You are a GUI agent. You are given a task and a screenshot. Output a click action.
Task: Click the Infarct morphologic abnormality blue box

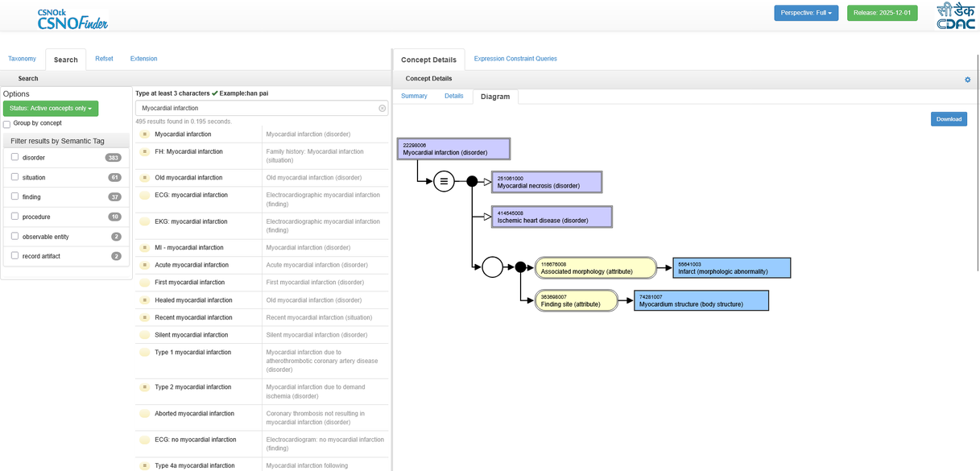tap(731, 268)
